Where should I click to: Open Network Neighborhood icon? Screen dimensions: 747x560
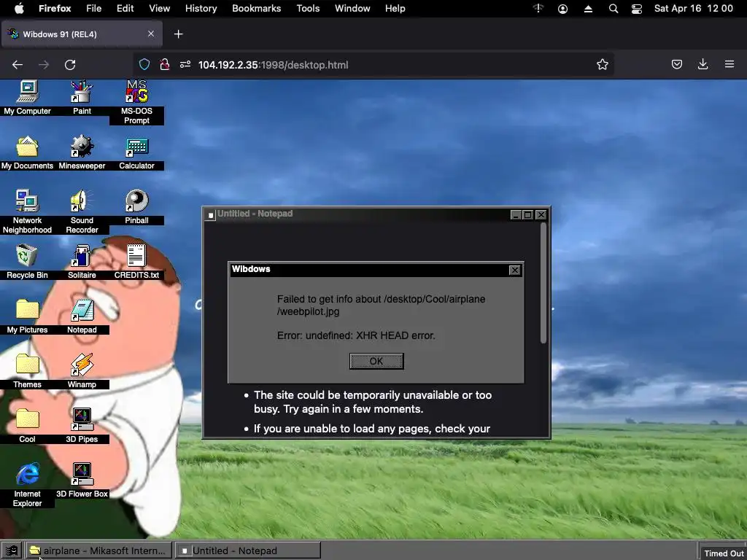pyautogui.click(x=27, y=211)
